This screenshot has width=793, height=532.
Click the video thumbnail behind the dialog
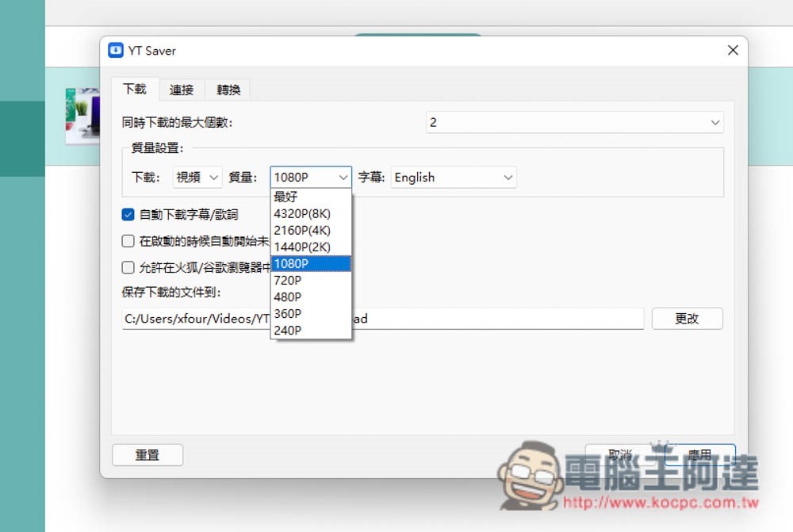pyautogui.click(x=82, y=116)
